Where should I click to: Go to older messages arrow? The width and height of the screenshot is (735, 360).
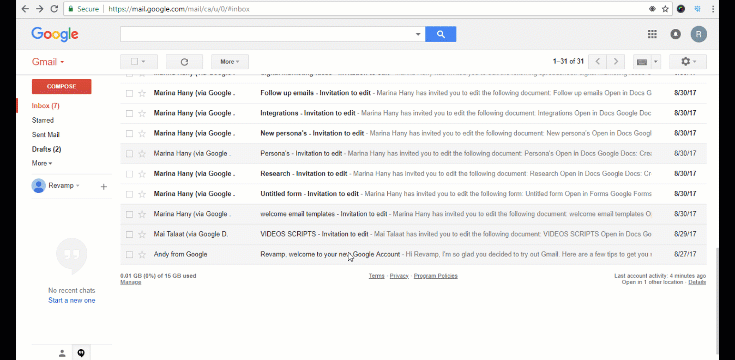[615, 61]
